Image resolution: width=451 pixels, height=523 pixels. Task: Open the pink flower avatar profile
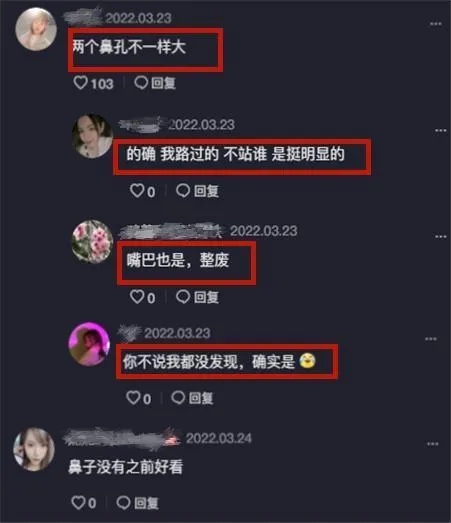pyautogui.click(x=93, y=241)
